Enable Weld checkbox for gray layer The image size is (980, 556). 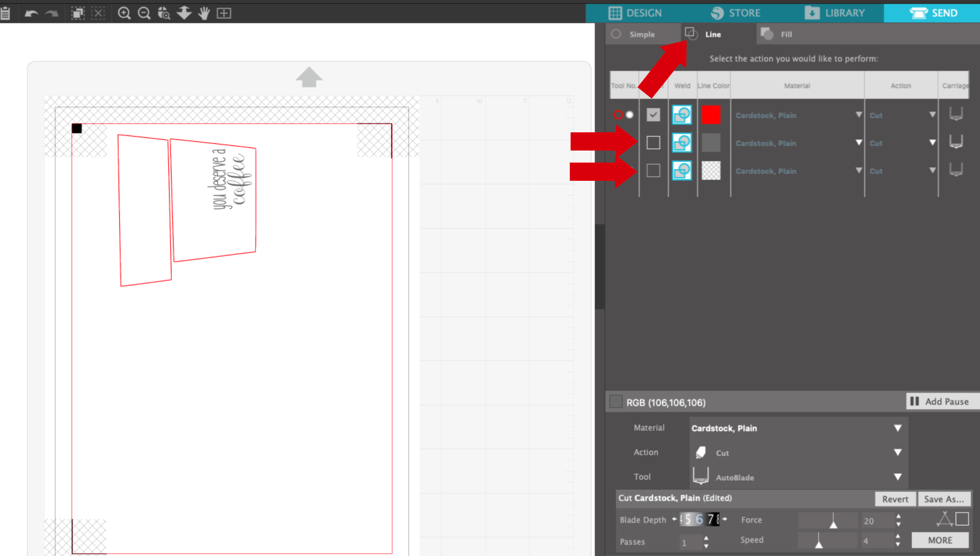pos(652,143)
